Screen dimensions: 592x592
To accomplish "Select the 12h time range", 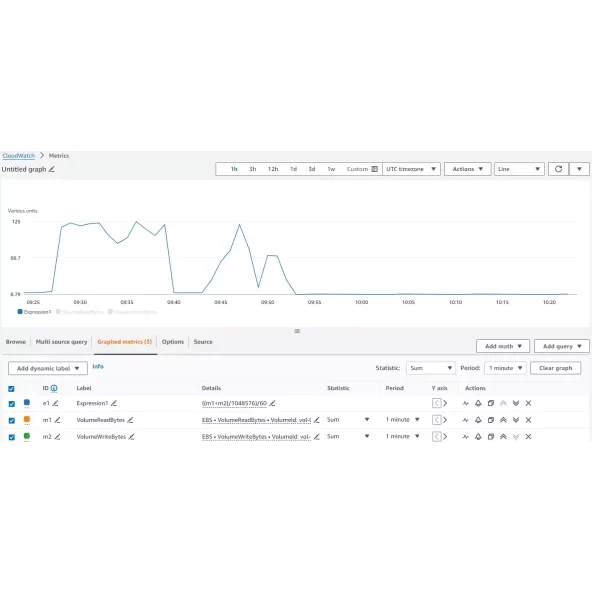I will [x=273, y=169].
